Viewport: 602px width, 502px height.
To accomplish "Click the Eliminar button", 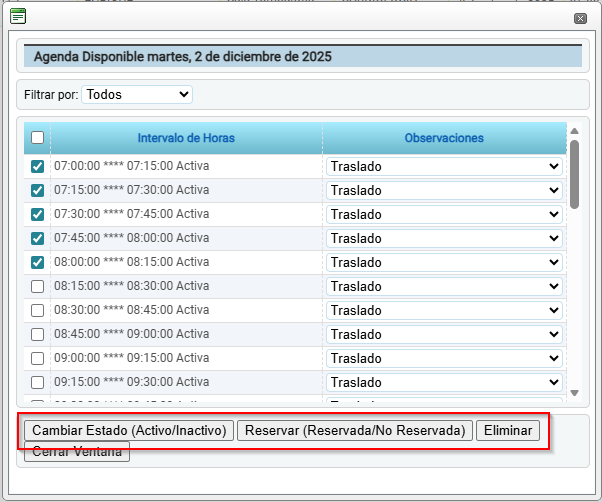I will [x=508, y=430].
